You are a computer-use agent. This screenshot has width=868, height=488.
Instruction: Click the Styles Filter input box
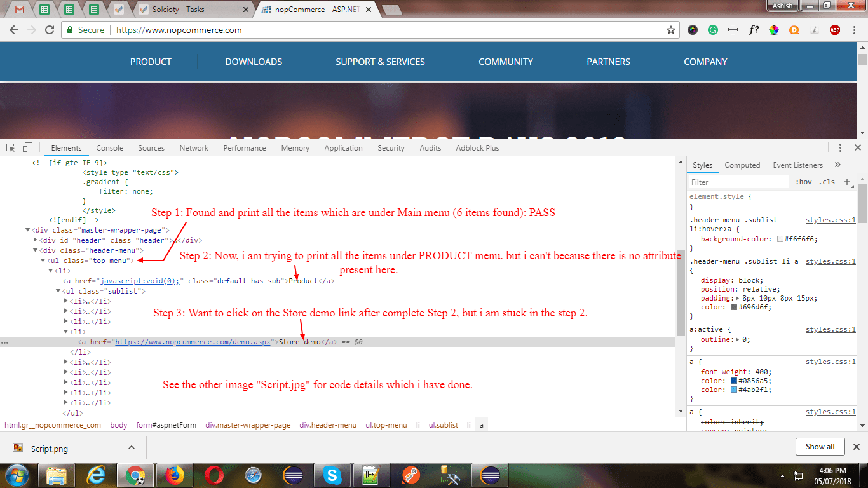click(739, 182)
